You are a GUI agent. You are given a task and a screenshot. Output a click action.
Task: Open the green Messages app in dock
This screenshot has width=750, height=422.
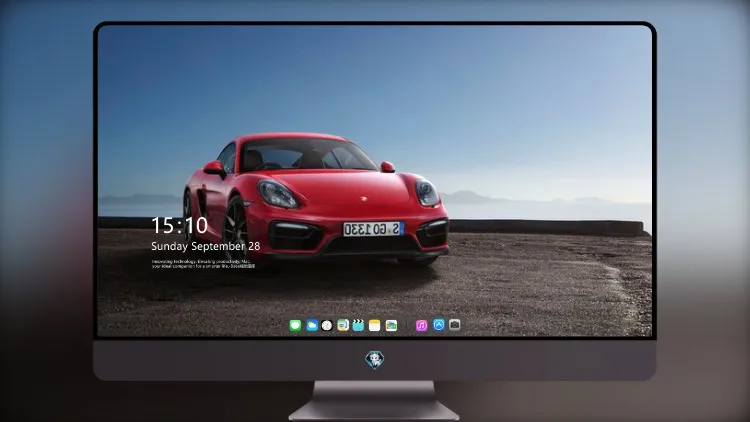(295, 326)
